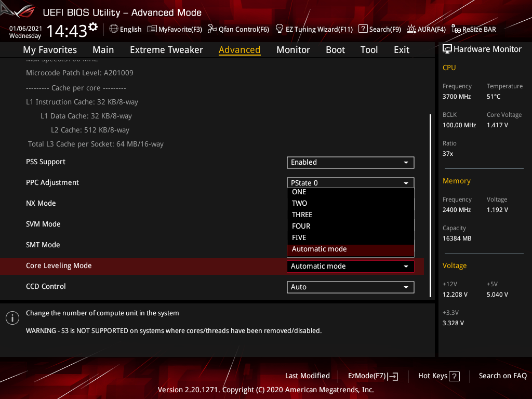Switch to the Main tab
The height and width of the screenshot is (399, 532).
click(x=103, y=50)
